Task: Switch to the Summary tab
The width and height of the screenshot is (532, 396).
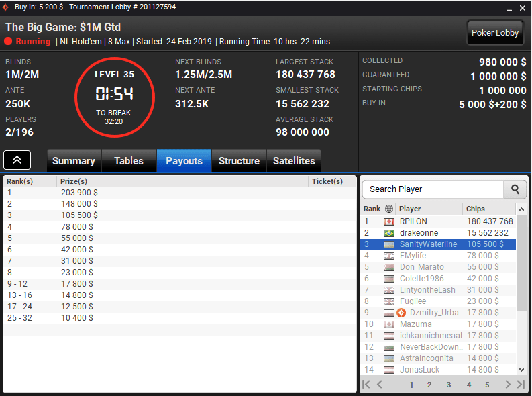Action: pyautogui.click(x=74, y=161)
